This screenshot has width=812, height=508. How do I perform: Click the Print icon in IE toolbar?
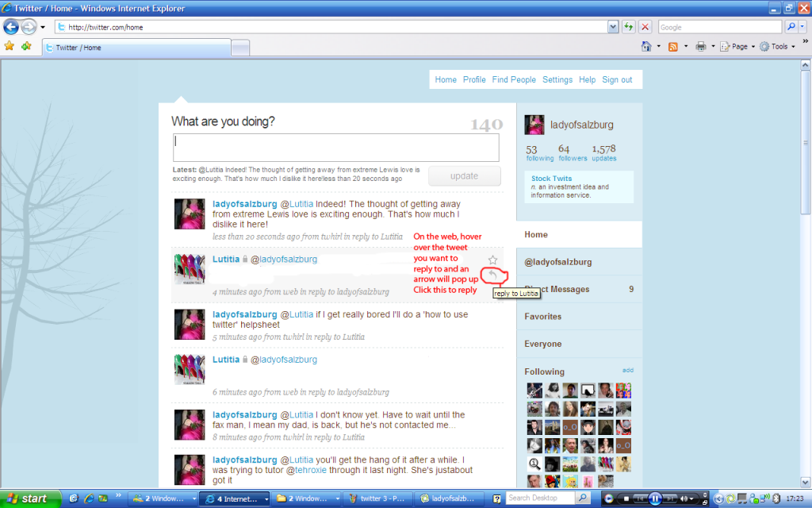pos(701,47)
